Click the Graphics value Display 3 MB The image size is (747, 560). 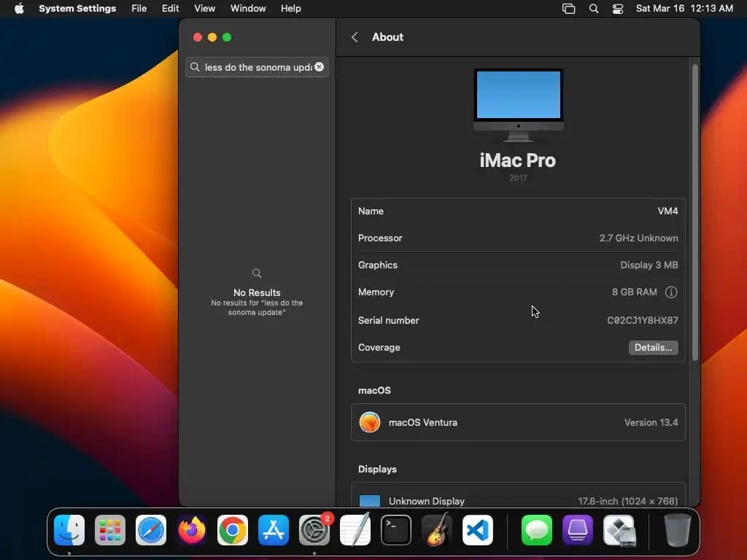coord(649,265)
